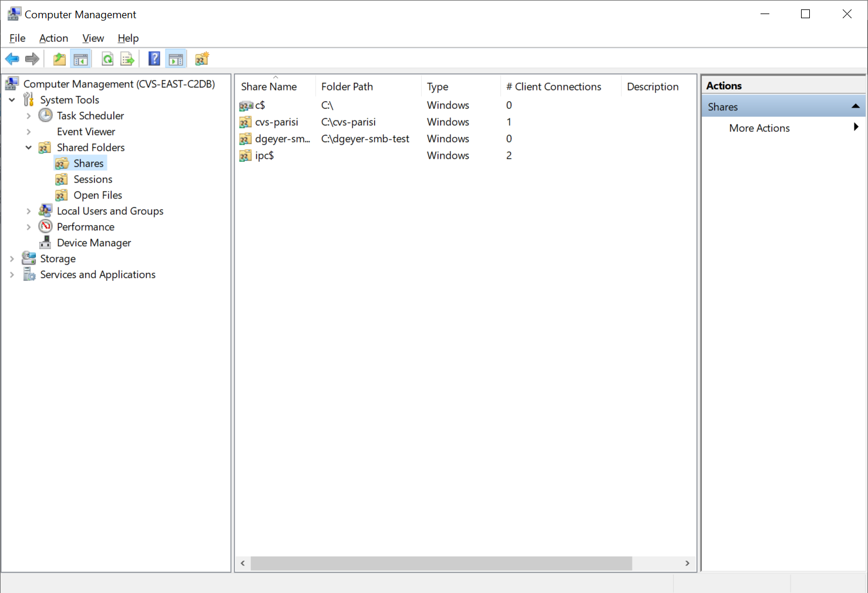Viewport: 868px width, 593px height.
Task: Expand the Storage tree node
Action: 12,259
